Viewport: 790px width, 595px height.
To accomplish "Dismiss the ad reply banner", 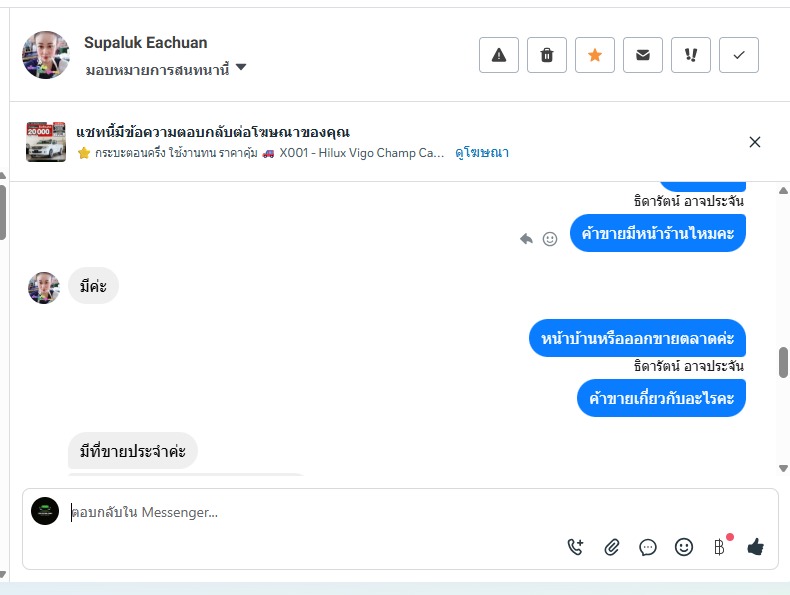I will 755,142.
